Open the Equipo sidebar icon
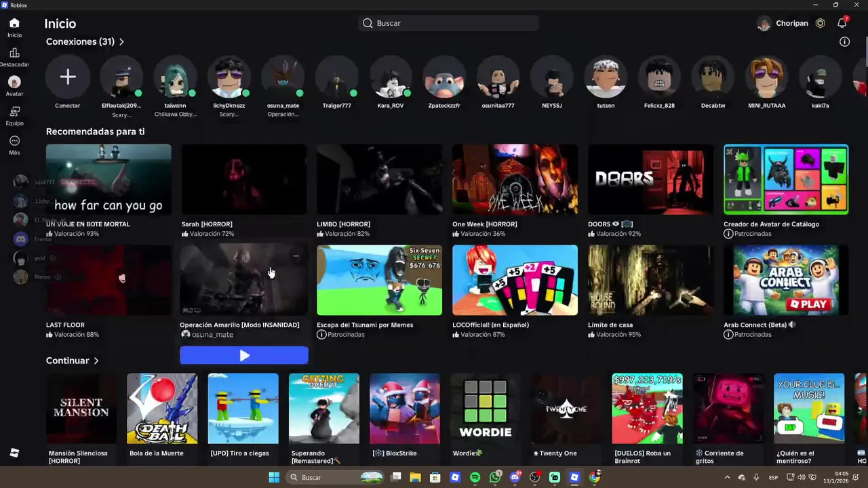This screenshot has height=488, width=868. click(x=14, y=111)
